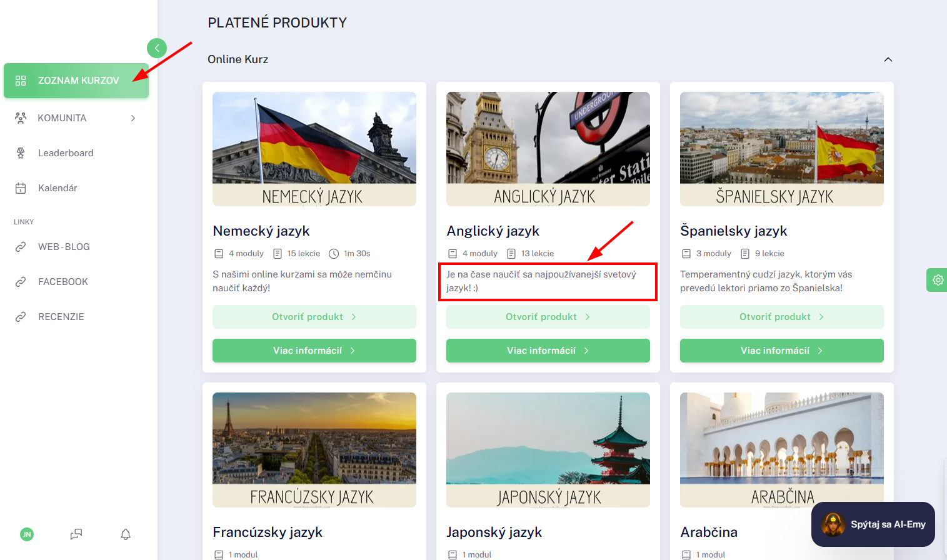The image size is (947, 560).
Task: Open the RECENZIE link
Action: click(x=61, y=317)
